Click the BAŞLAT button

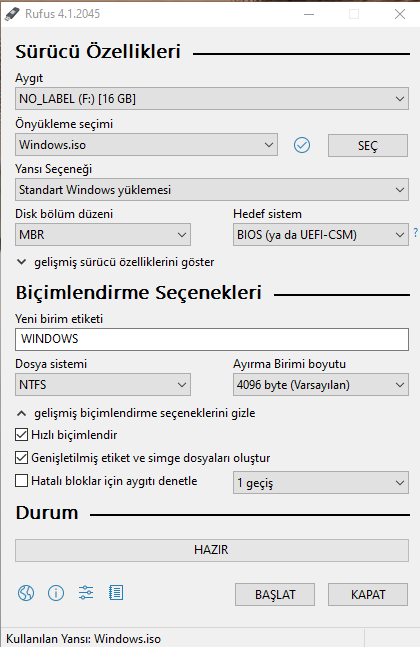click(x=275, y=594)
